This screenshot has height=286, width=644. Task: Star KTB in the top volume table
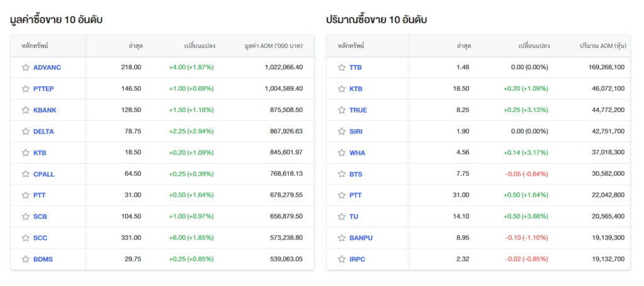[x=341, y=89]
